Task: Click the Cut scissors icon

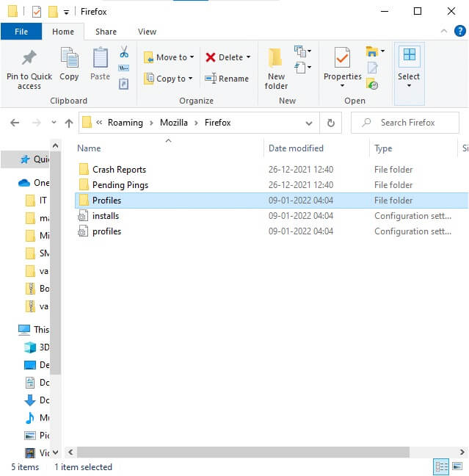Action: click(124, 51)
